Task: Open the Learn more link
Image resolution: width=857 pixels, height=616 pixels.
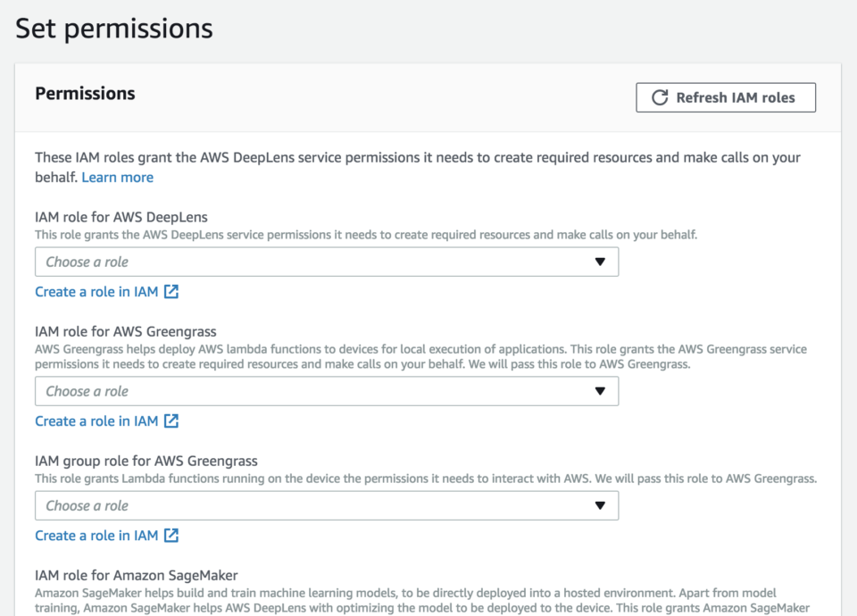Action: tap(118, 177)
